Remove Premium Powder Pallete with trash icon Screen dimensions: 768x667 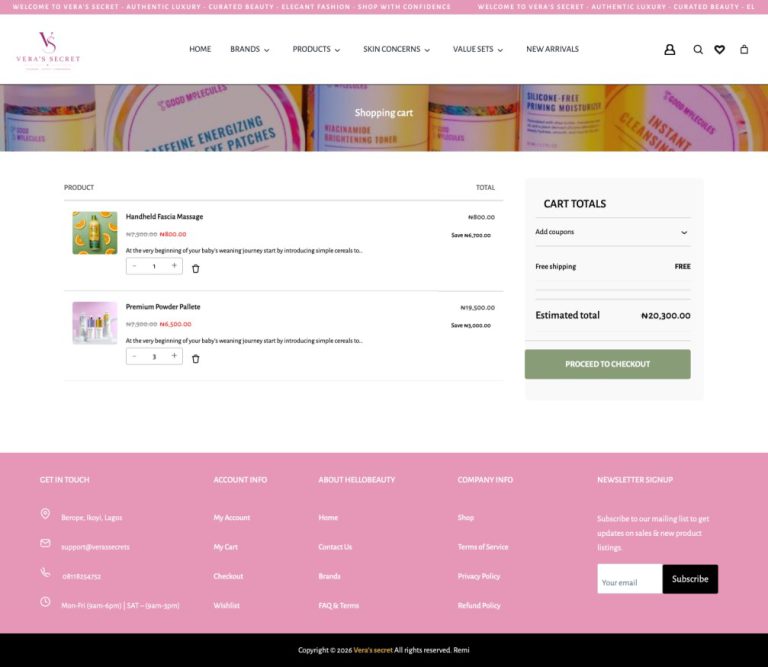[x=195, y=359]
